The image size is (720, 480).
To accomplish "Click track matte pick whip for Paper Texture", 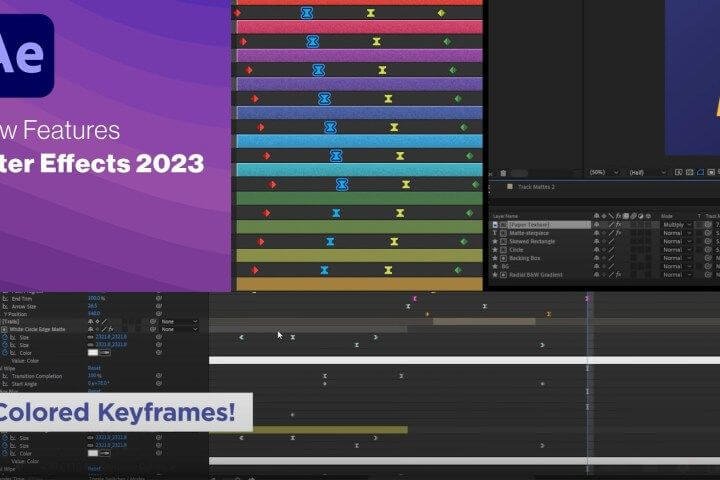I will click(709, 225).
